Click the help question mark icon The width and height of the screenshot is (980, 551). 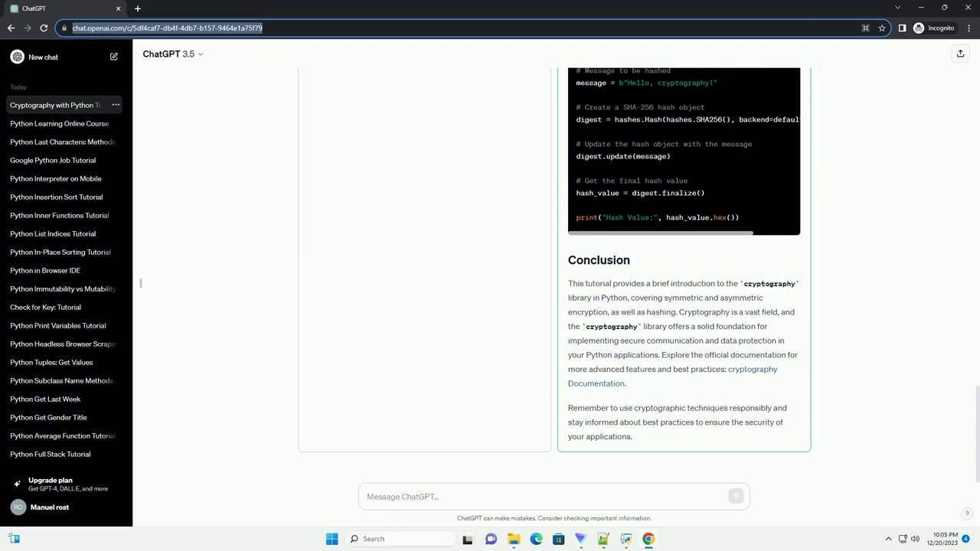click(967, 514)
